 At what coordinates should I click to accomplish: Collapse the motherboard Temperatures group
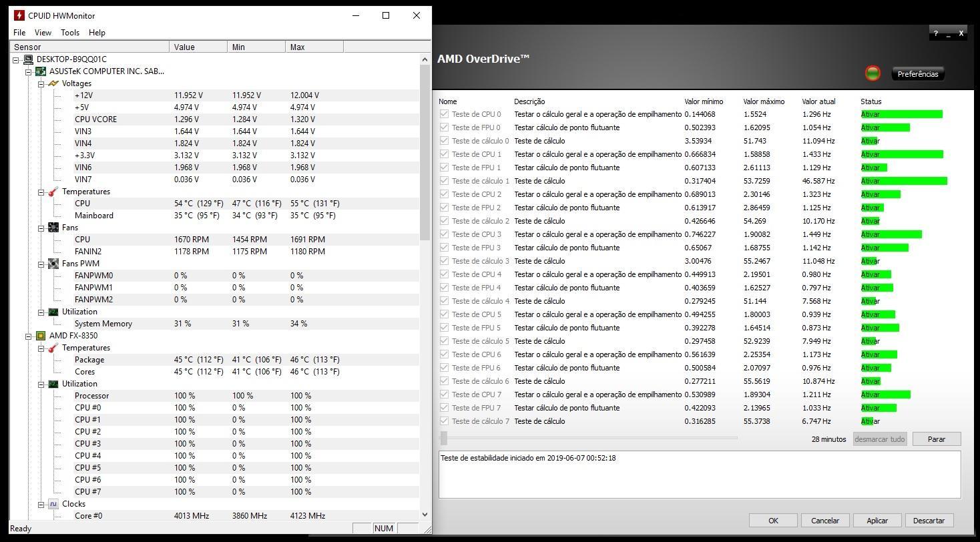tap(41, 192)
